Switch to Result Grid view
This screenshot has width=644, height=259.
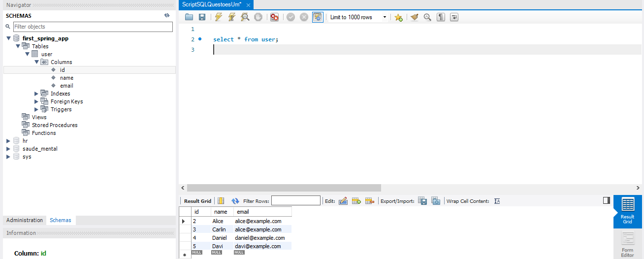(627, 212)
